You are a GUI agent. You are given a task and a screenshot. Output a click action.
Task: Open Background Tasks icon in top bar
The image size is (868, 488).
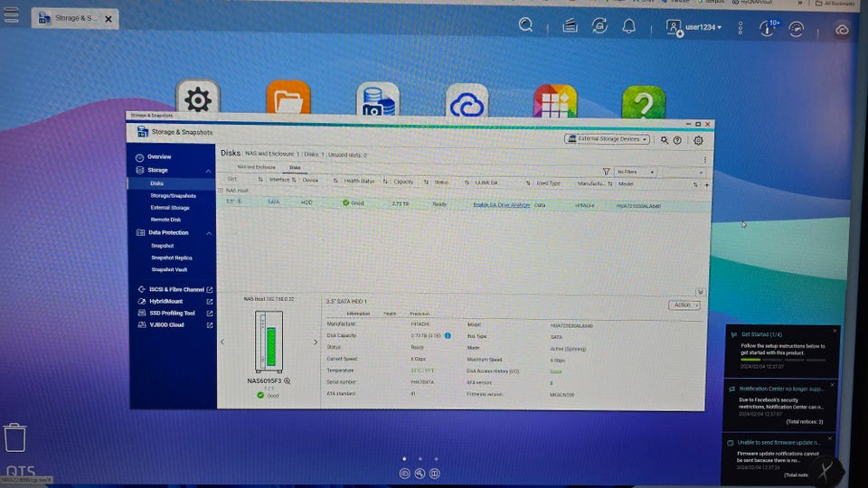click(570, 25)
